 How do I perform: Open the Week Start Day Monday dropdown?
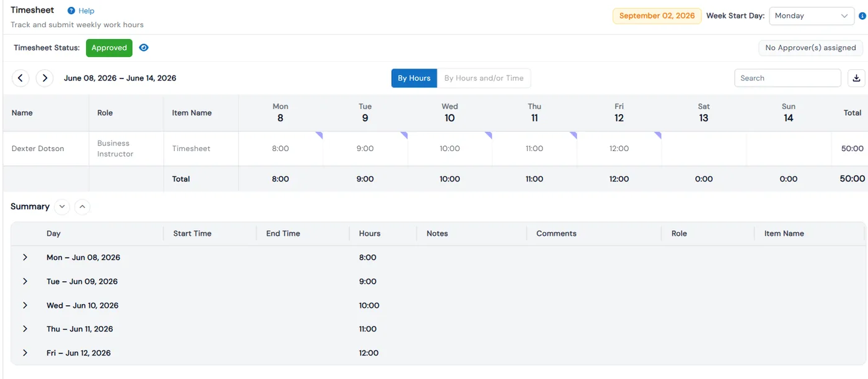click(812, 16)
